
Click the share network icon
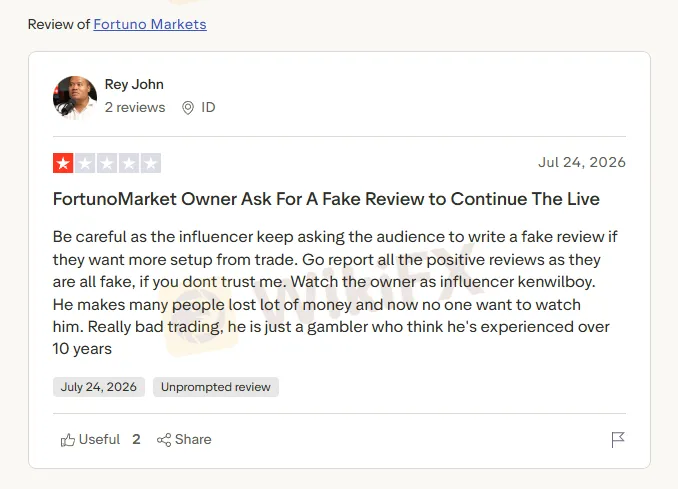pos(164,440)
